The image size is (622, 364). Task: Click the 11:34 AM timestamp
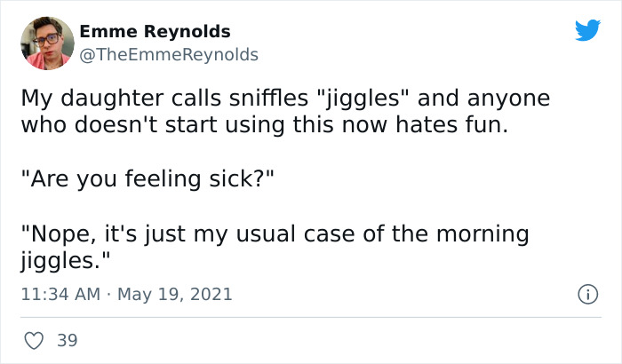click(x=57, y=294)
